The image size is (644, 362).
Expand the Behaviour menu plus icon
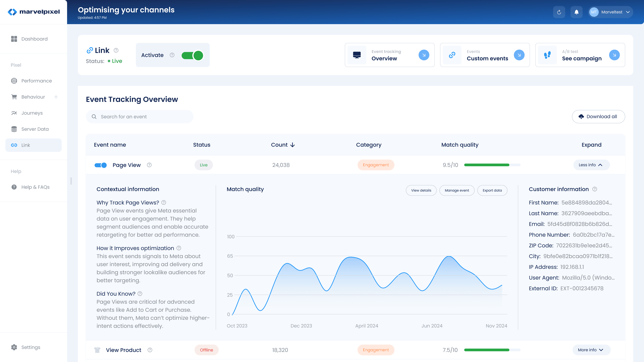[x=56, y=97]
